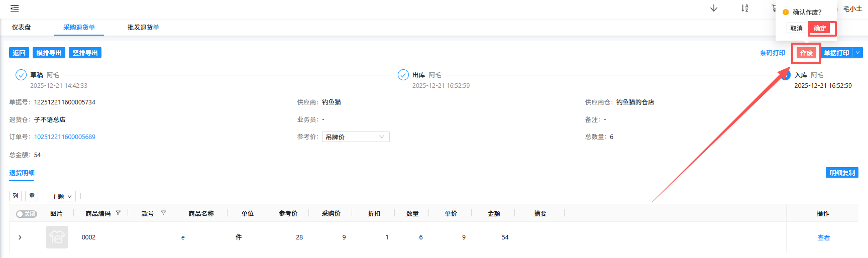This screenshot has width=868, height=258.
Task: Confirm voiding by clicking 确定
Action: click(820, 29)
